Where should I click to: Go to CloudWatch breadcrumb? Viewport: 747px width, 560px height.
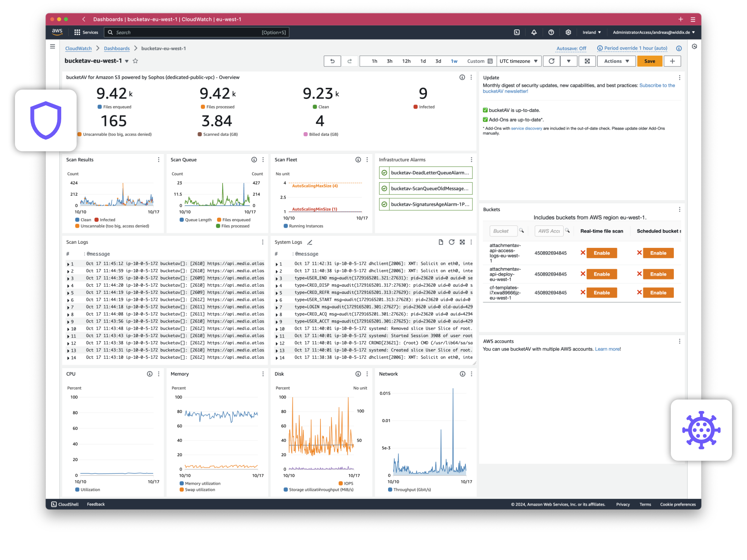(78, 49)
